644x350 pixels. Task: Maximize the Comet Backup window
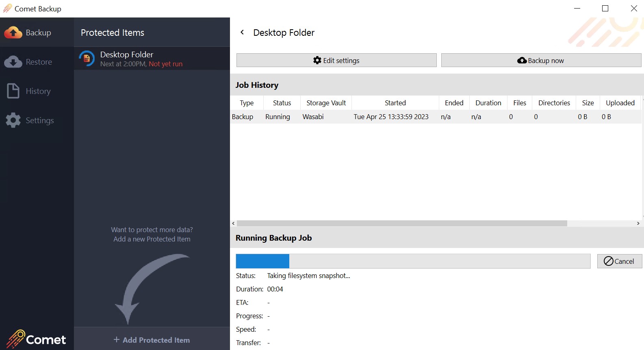point(605,9)
